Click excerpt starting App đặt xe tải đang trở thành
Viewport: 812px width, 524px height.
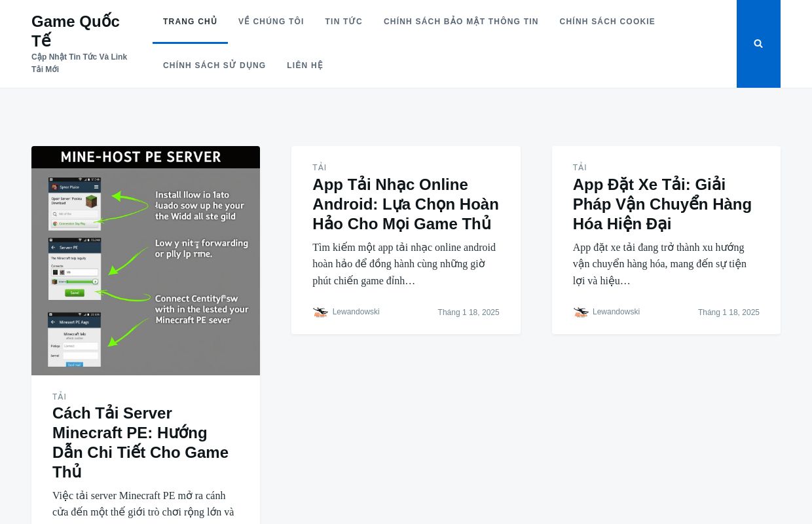tap(659, 264)
